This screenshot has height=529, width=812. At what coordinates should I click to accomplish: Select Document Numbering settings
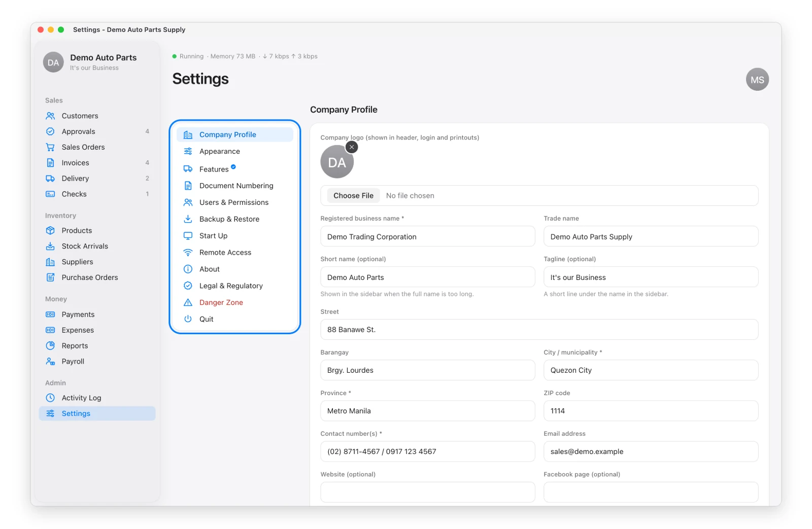click(x=235, y=186)
